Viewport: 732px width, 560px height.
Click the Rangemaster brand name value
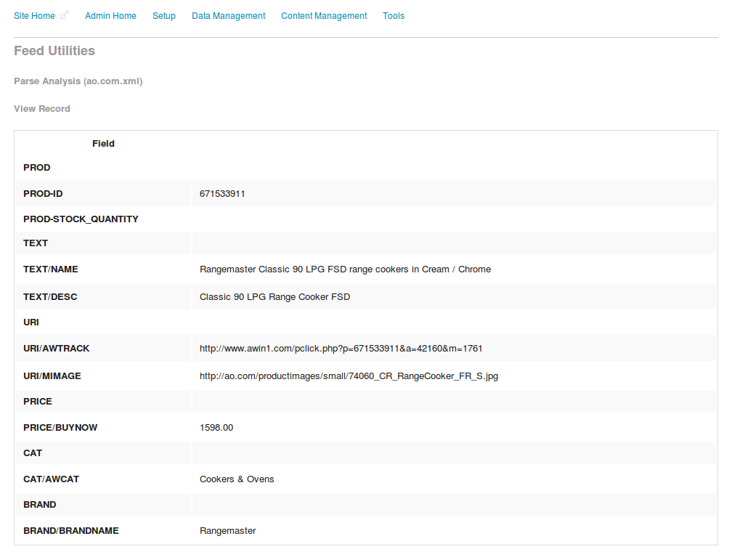[228, 531]
